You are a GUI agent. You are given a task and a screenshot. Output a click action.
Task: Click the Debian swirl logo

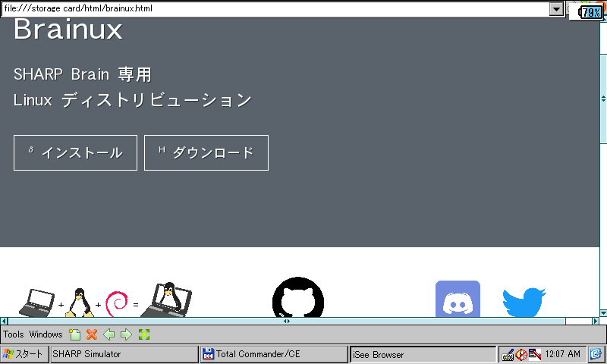pyautogui.click(x=117, y=303)
